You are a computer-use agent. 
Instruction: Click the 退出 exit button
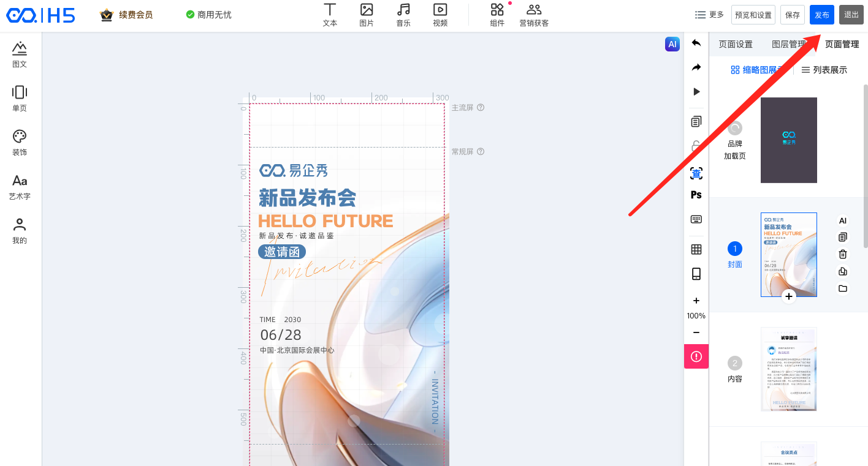click(851, 15)
